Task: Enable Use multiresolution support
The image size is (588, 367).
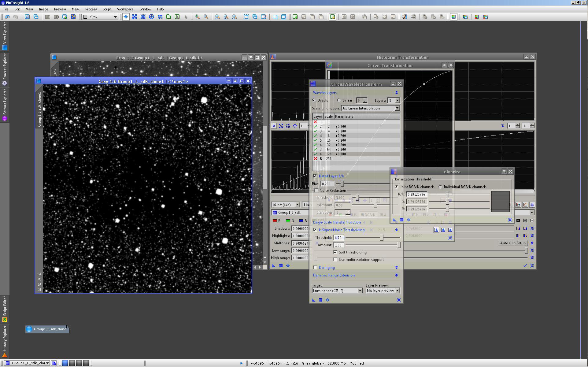Action: point(335,260)
